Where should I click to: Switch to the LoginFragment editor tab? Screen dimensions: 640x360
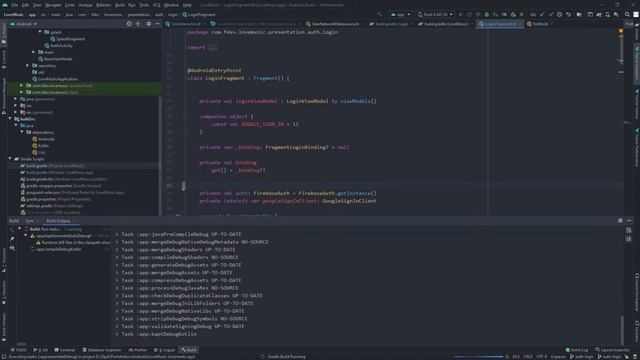[x=500, y=24]
